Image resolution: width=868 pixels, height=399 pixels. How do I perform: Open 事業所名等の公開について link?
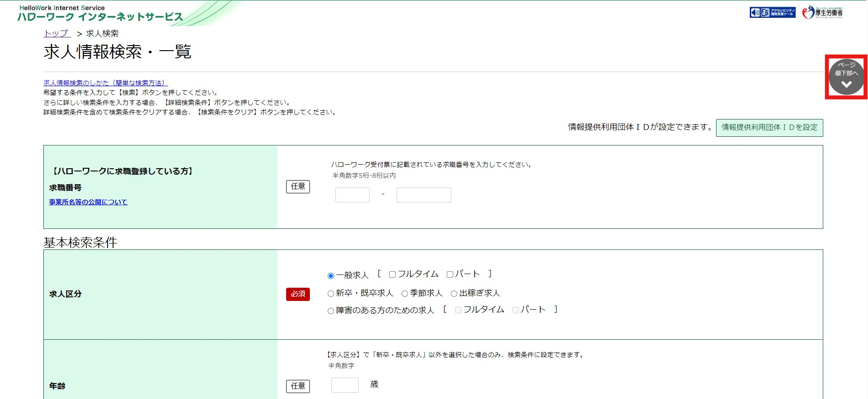88,202
